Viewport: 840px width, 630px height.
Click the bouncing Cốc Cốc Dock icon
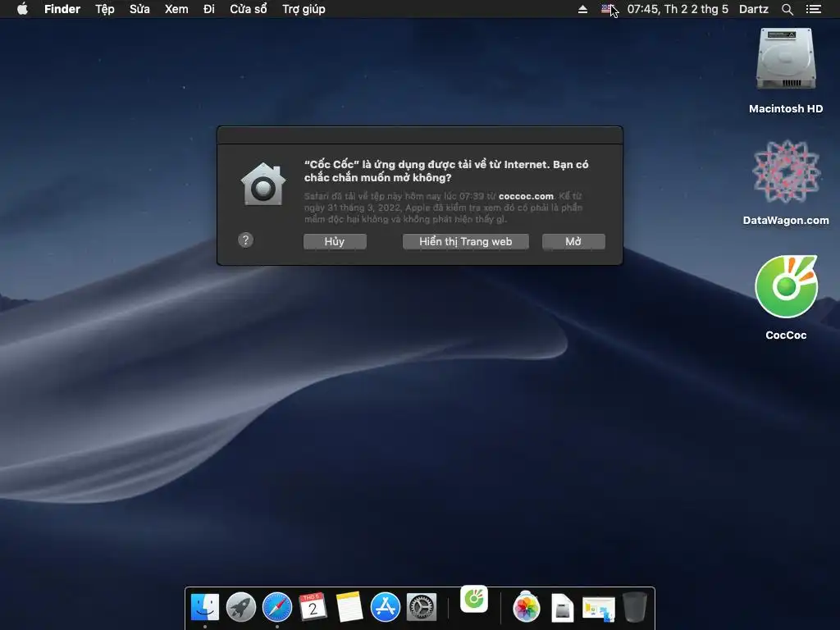pyautogui.click(x=474, y=598)
